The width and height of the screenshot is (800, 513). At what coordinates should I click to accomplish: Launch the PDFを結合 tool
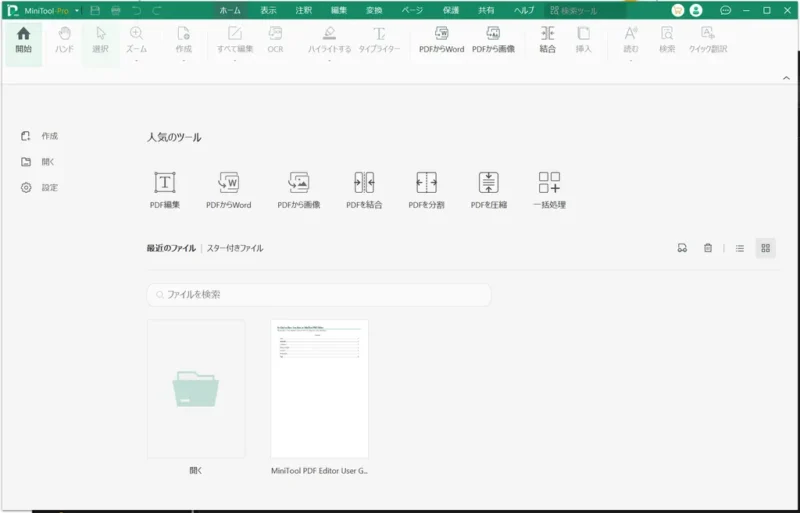(x=364, y=190)
